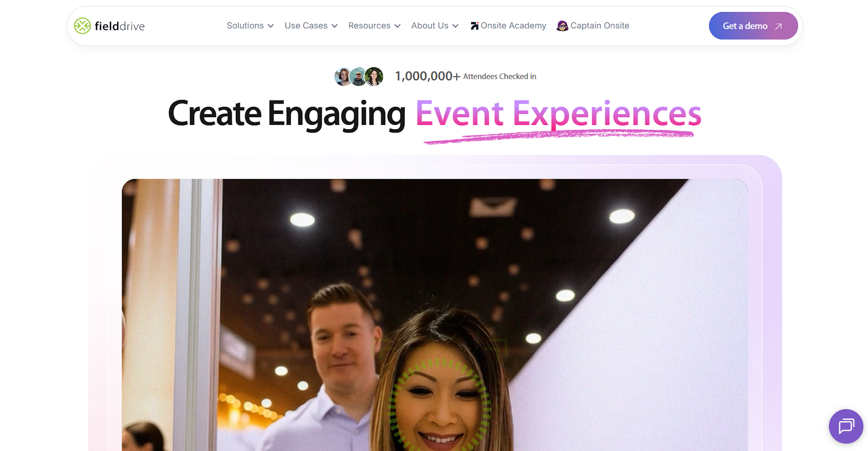Click the arrow icon in Get a demo
Screen dimensions: 868x451
click(x=778, y=26)
